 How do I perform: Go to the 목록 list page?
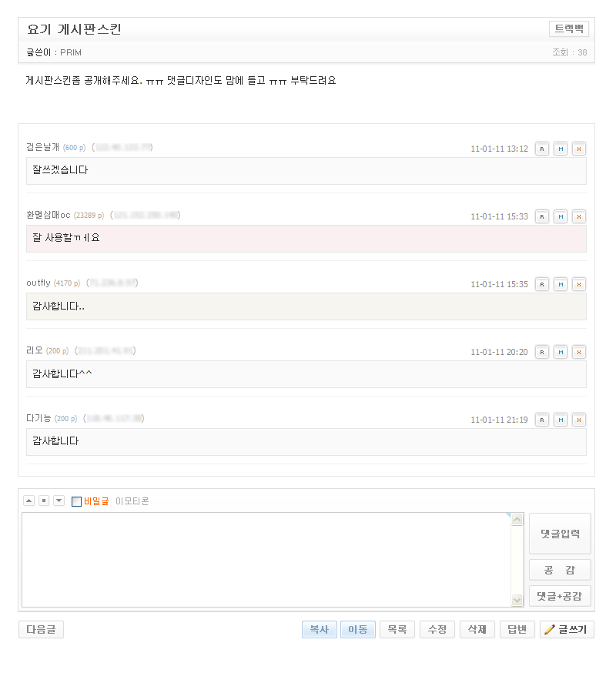(397, 630)
